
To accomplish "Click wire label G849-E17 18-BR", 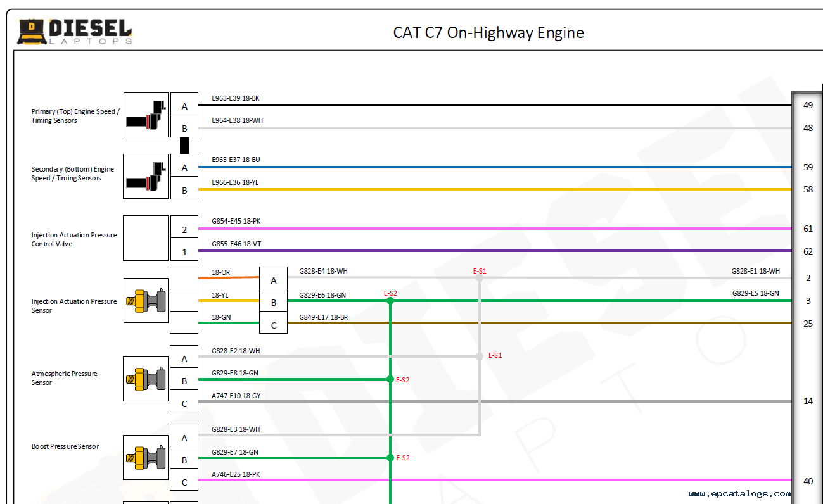I will pyautogui.click(x=323, y=317).
